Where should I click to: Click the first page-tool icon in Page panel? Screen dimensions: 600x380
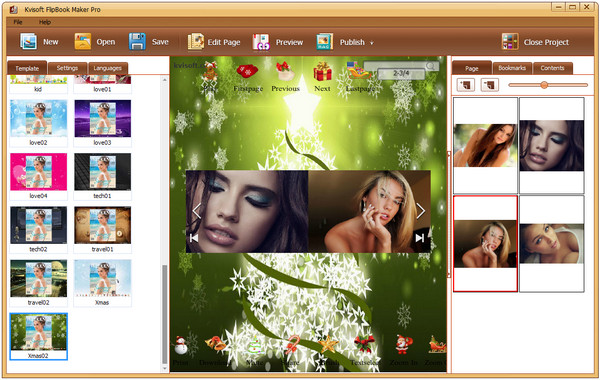pyautogui.click(x=466, y=85)
